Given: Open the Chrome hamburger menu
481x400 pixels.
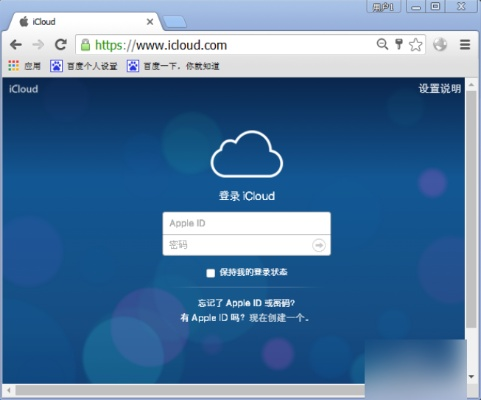Looking at the screenshot, I should coord(465,44).
